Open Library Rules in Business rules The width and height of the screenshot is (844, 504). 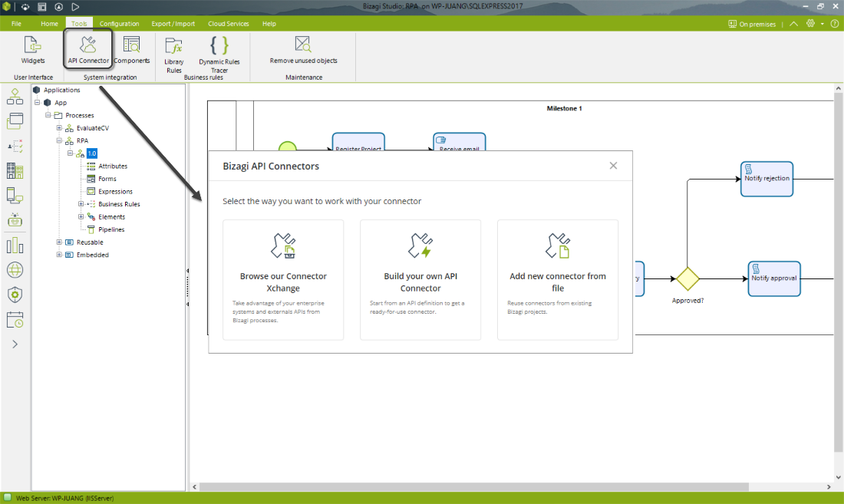(x=174, y=54)
